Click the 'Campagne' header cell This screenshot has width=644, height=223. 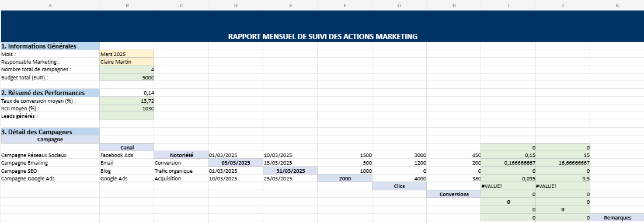click(50, 140)
